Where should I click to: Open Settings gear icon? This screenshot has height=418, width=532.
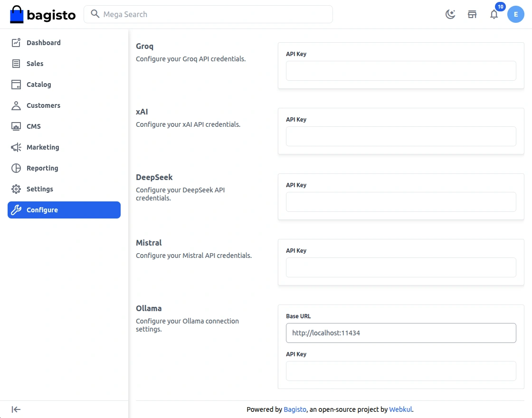16,189
